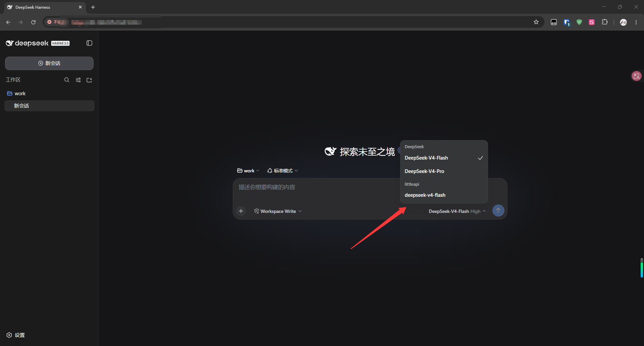Viewport: 644px width, 346px height.
Task: Reload the page with the refresh icon
Action: (x=33, y=22)
